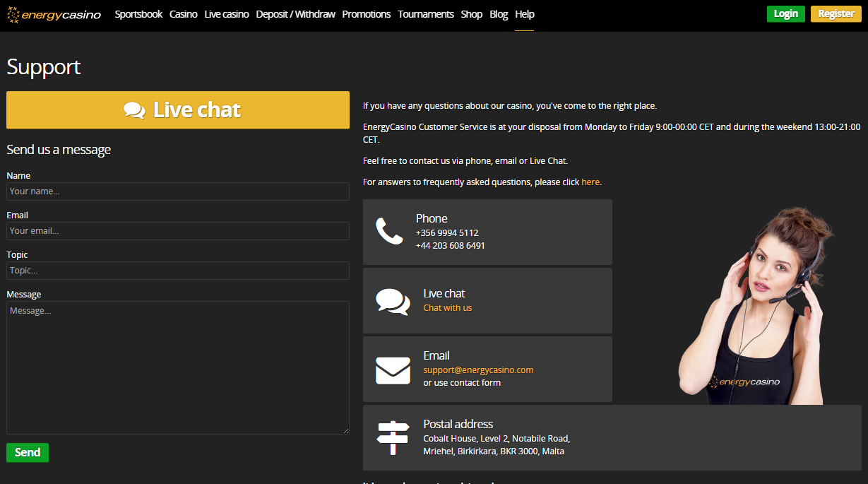868x484 pixels.
Task: Click the 'Email' card heading
Action: pyautogui.click(x=436, y=355)
